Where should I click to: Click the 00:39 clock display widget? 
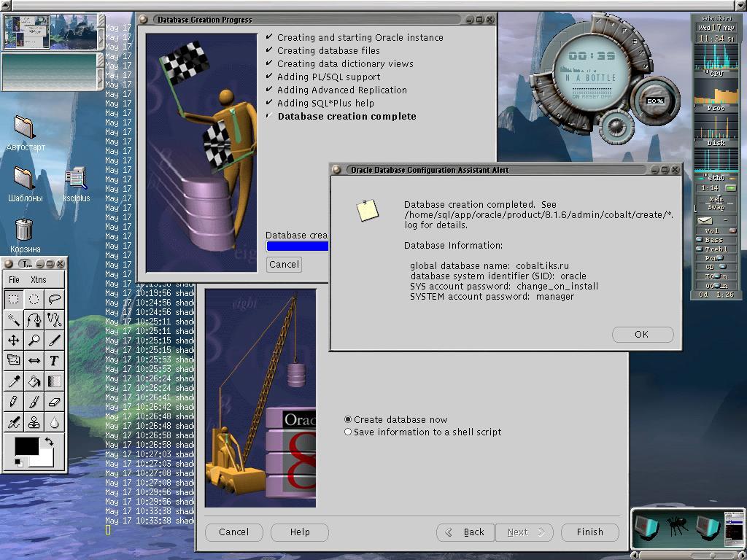pos(592,56)
